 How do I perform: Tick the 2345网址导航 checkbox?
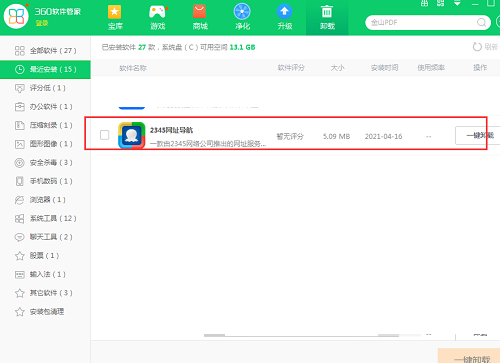[x=105, y=135]
